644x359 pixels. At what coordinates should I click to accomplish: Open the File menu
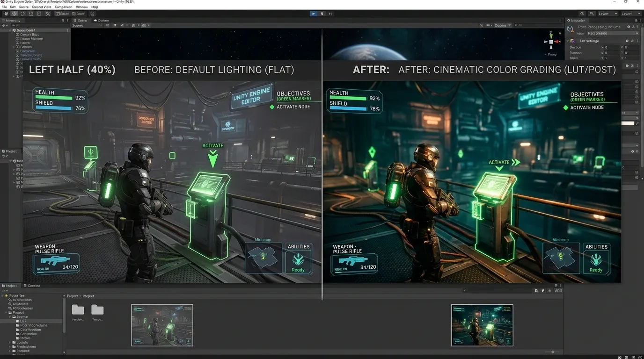(4, 7)
